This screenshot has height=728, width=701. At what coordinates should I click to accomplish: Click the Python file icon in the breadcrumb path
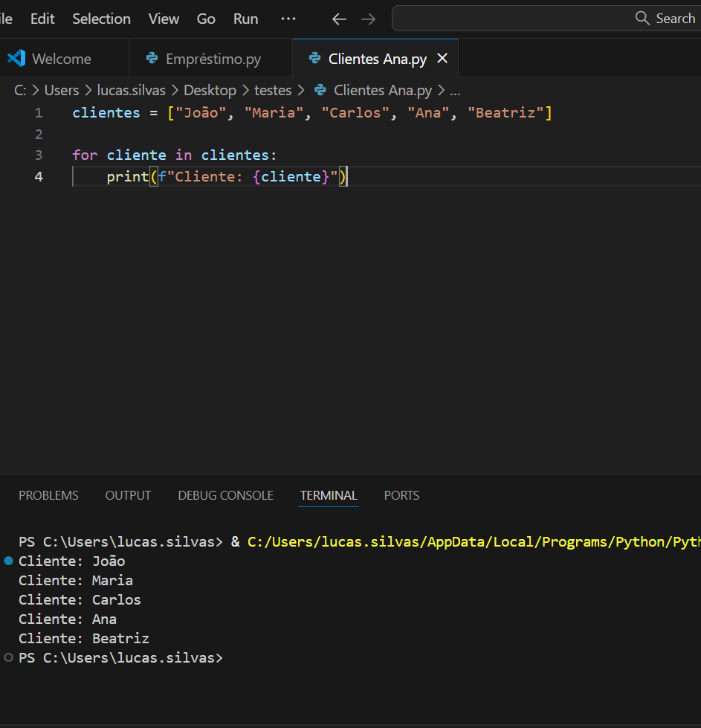(320, 91)
